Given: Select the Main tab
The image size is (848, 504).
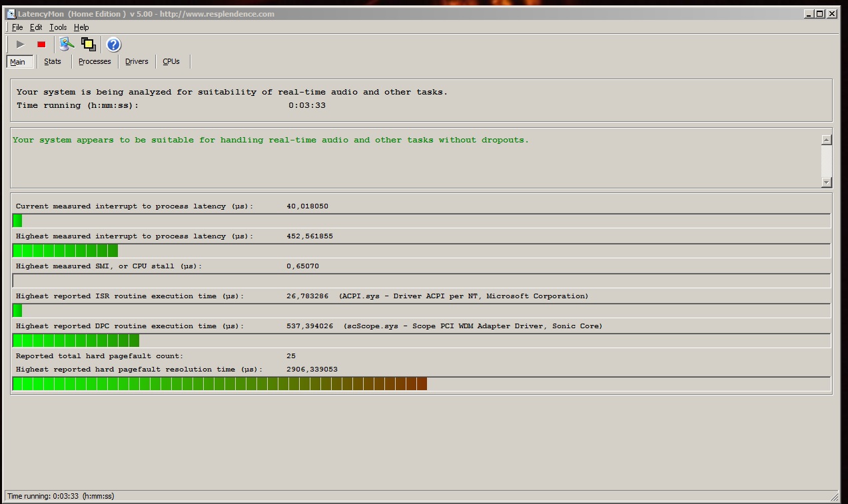Looking at the screenshot, I should (19, 62).
